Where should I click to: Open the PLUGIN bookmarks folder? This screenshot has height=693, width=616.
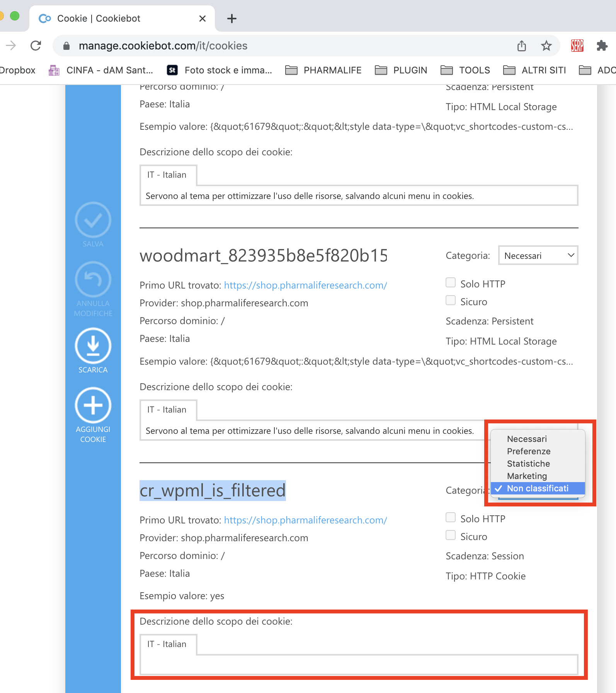(x=401, y=70)
